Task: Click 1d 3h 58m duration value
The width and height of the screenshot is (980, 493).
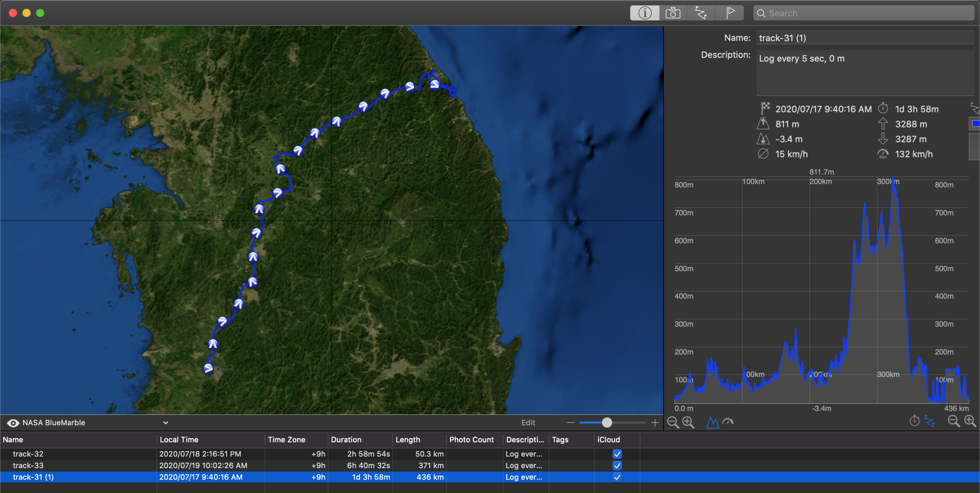Action: 917,109
